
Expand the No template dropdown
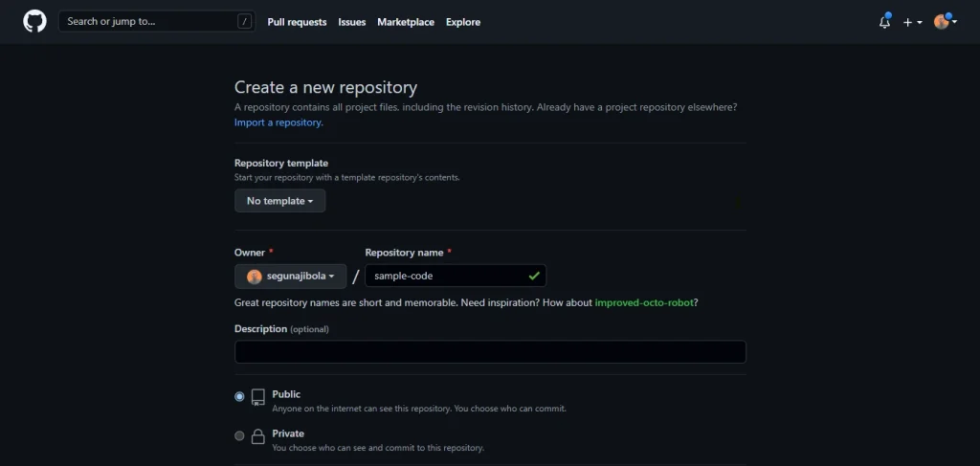click(x=280, y=201)
